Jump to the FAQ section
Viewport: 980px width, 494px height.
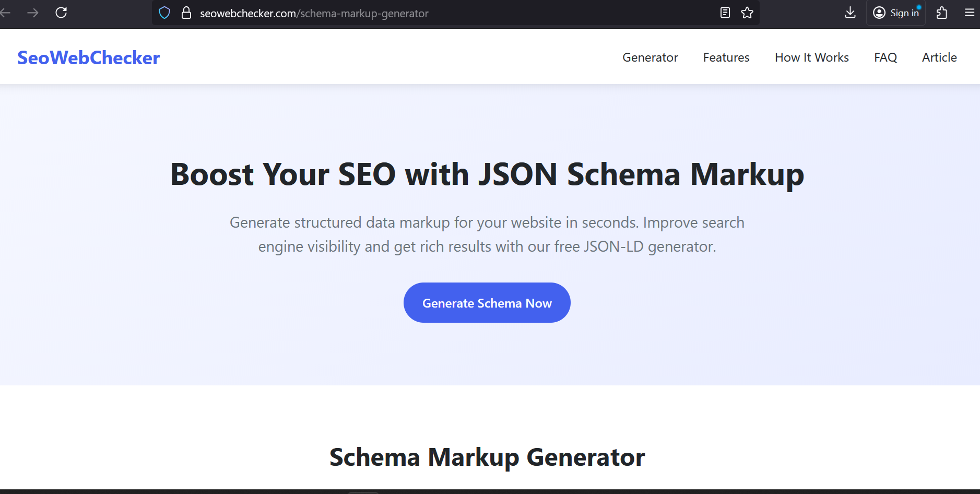pos(885,57)
